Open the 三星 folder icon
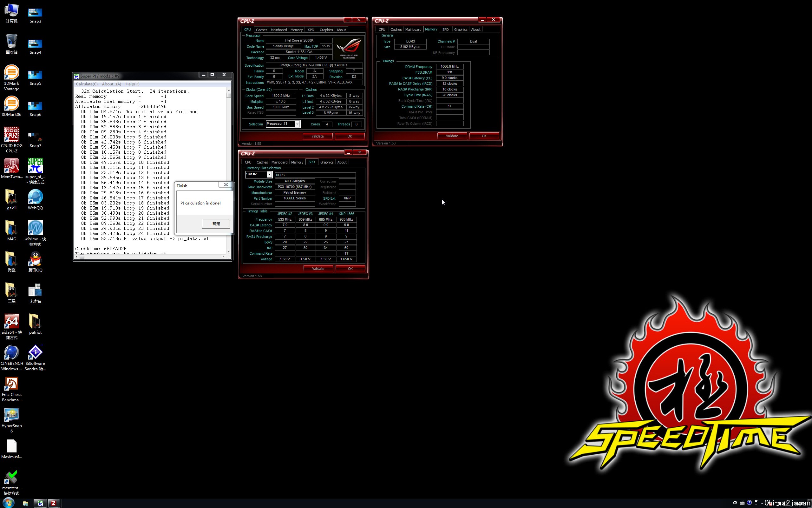This screenshot has height=508, width=812. point(11,293)
